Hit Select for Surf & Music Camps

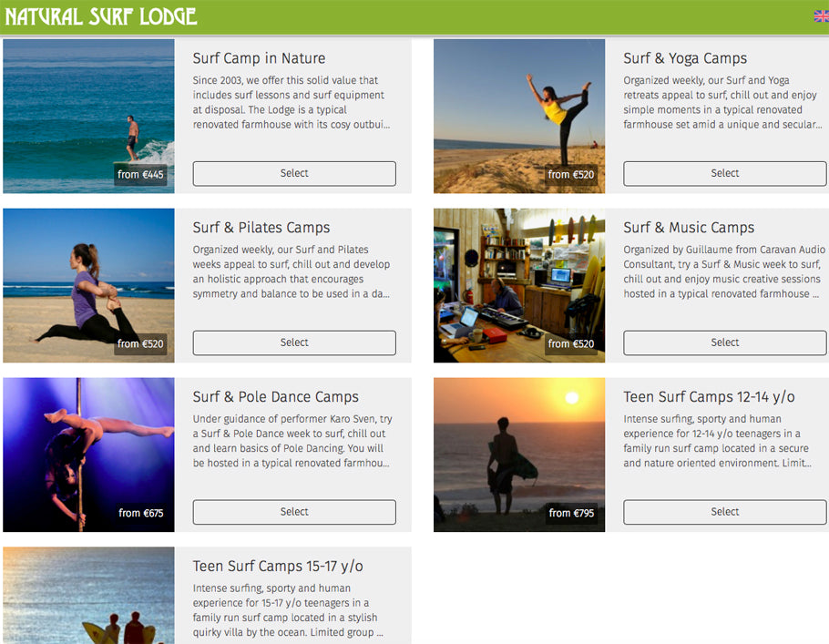pos(724,342)
